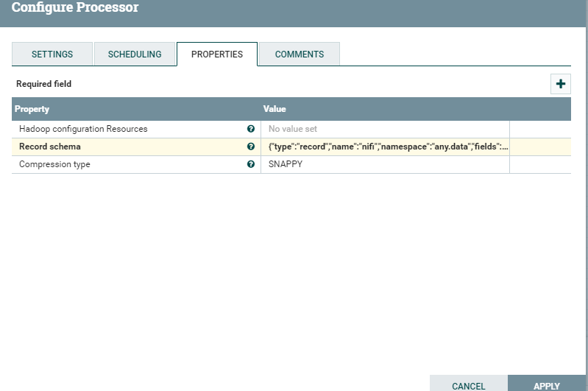Open help icon for Record schema

[x=251, y=147]
